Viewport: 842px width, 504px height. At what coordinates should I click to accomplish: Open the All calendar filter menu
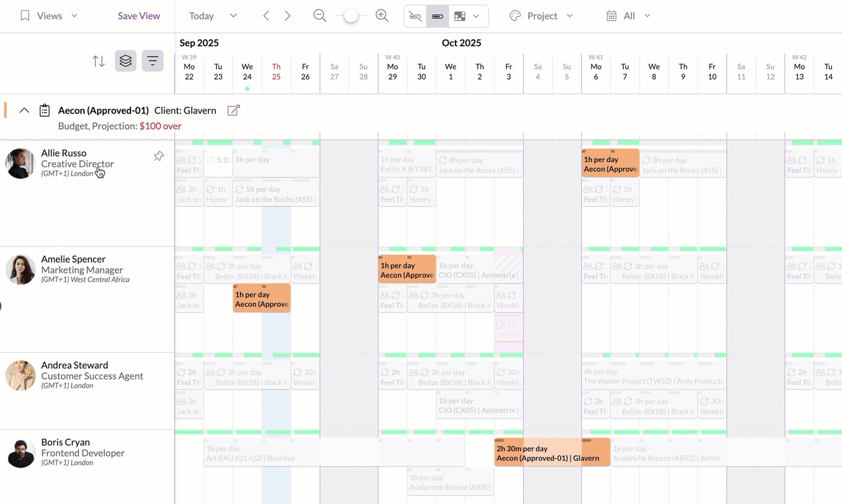[628, 16]
